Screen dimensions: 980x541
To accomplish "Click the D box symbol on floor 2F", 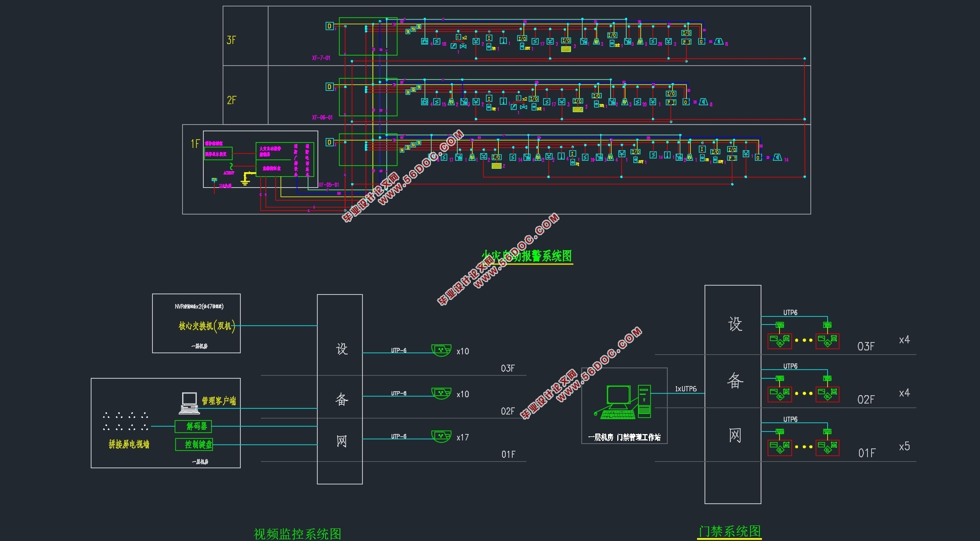I will tap(329, 87).
